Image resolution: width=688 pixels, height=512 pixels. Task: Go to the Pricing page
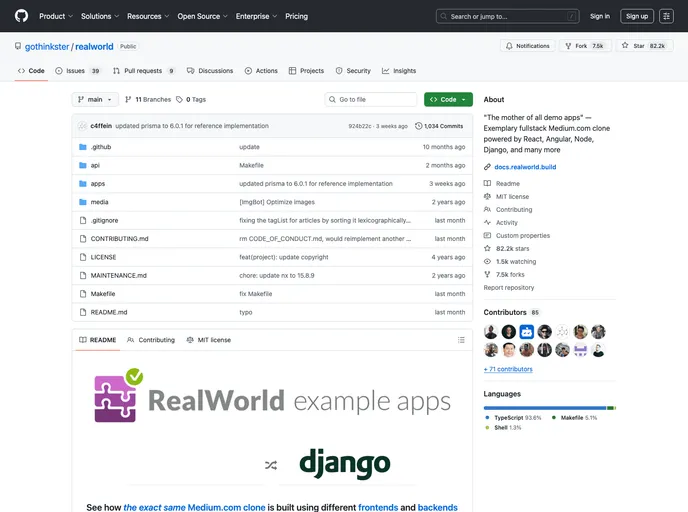[x=296, y=16]
